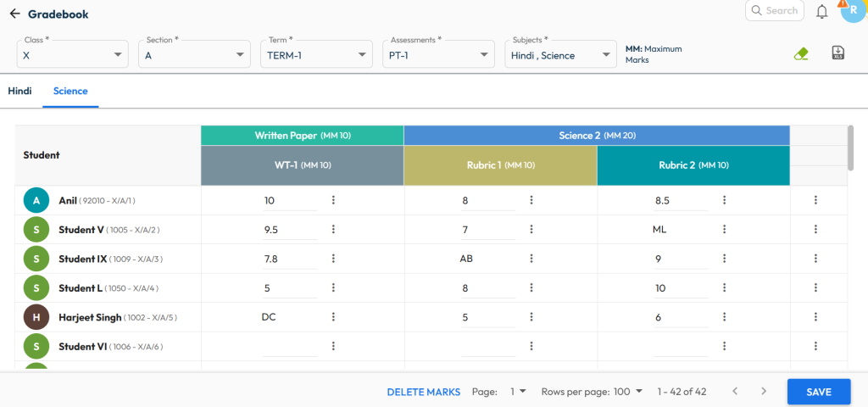Open Student IX Rubric 1 three-dot menu
Screen dimensions: 868x407
click(531, 259)
